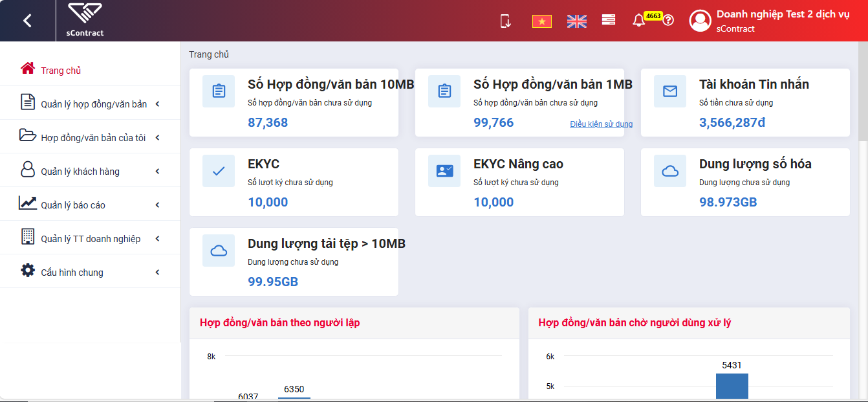868x402 pixels.
Task: Click the 99,766 value
Action: click(494, 122)
